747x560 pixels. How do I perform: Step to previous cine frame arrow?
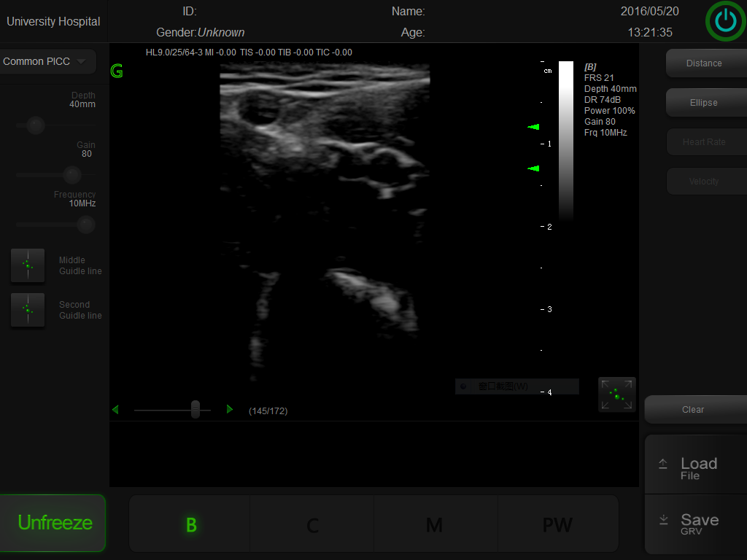[115, 410]
